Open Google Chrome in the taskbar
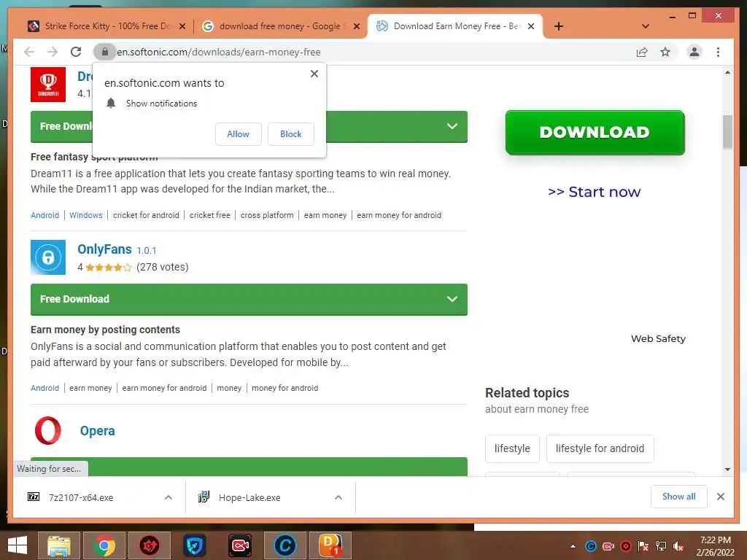Image resolution: width=747 pixels, height=560 pixels. tap(104, 545)
